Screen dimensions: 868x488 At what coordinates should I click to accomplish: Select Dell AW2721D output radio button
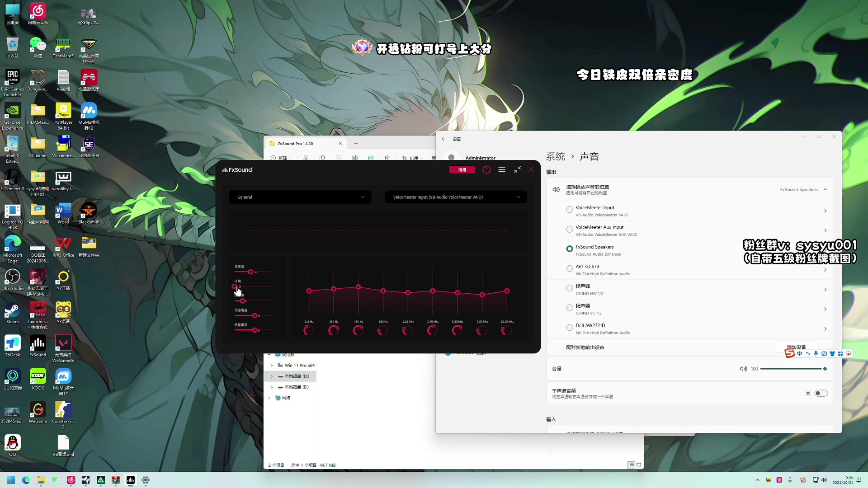tap(570, 328)
